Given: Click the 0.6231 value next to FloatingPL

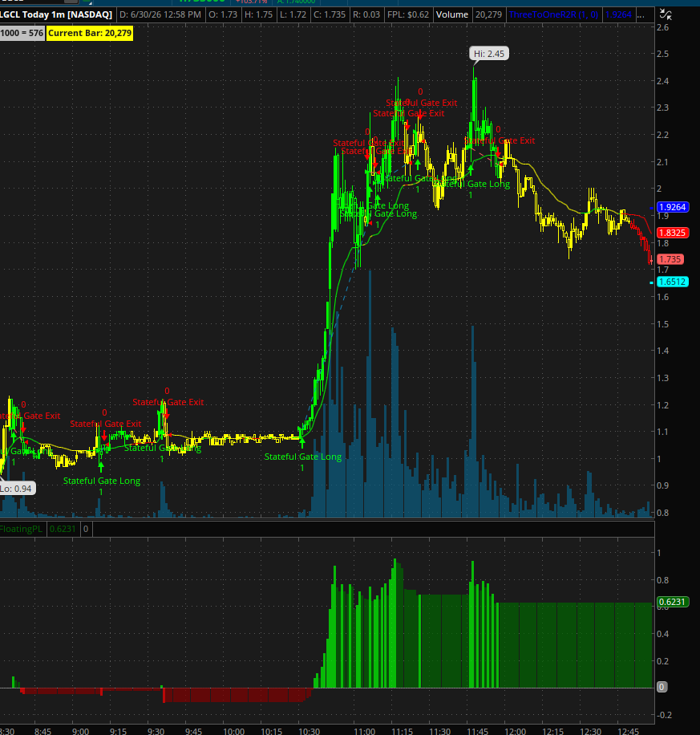Looking at the screenshot, I should [x=63, y=529].
